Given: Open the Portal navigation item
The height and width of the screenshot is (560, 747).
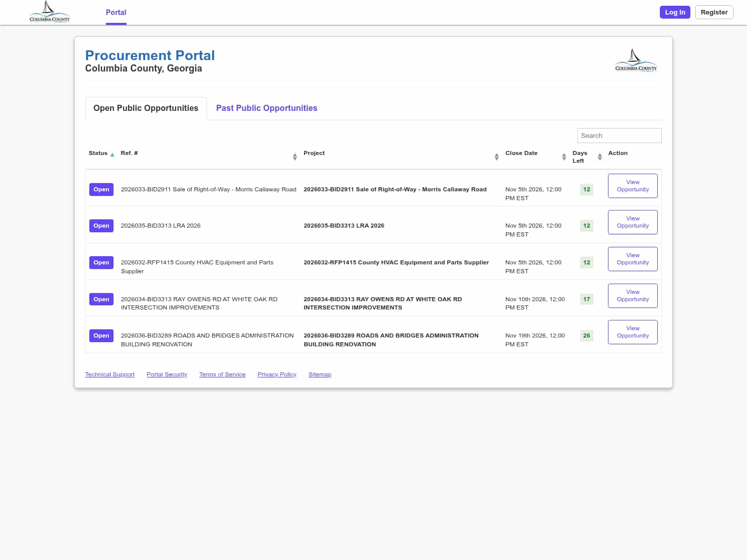Looking at the screenshot, I should [x=116, y=12].
